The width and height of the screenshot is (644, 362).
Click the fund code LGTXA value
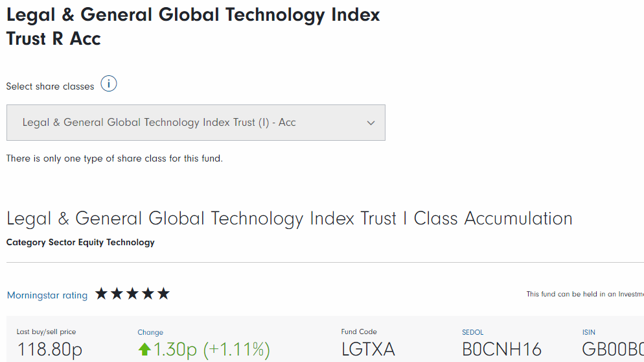point(368,350)
